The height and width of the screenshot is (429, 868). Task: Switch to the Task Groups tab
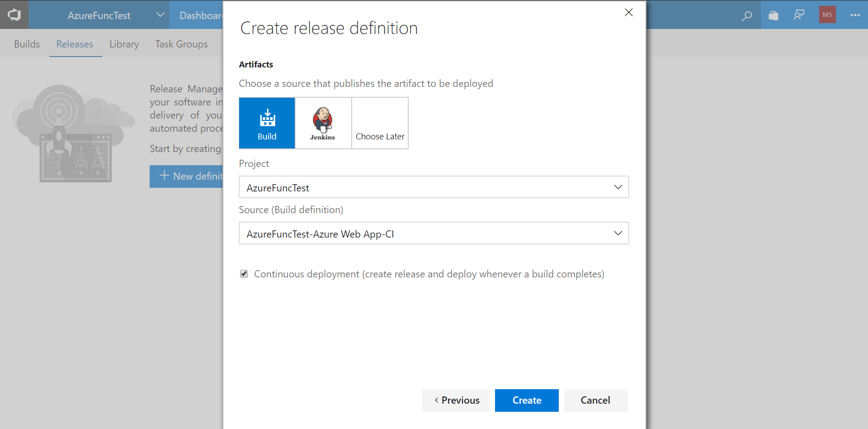click(181, 44)
